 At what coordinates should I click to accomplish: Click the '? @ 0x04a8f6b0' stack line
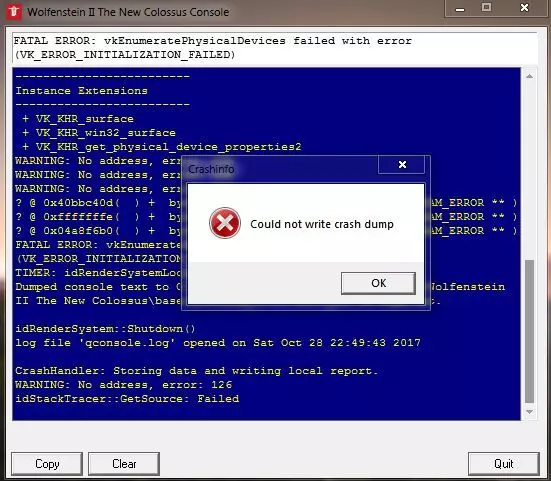tap(98, 231)
